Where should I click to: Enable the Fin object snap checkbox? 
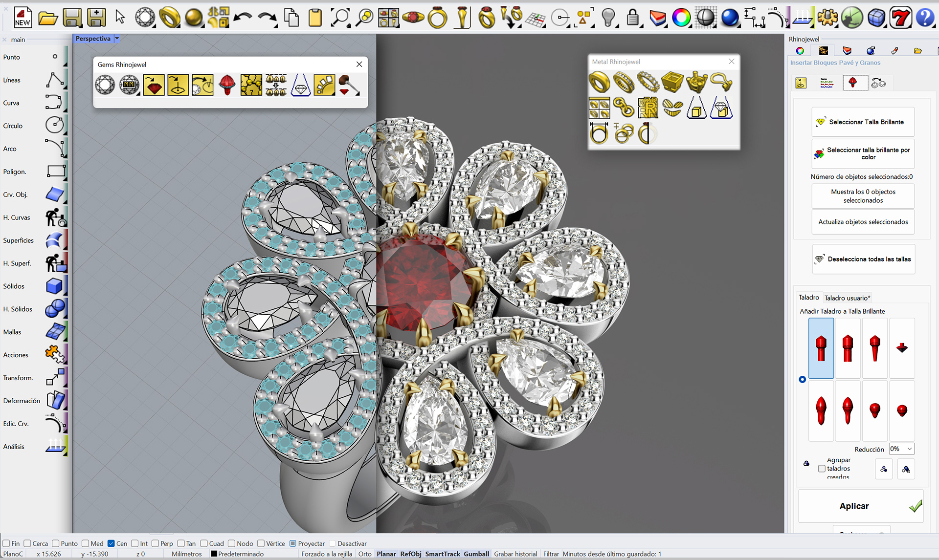[6, 543]
